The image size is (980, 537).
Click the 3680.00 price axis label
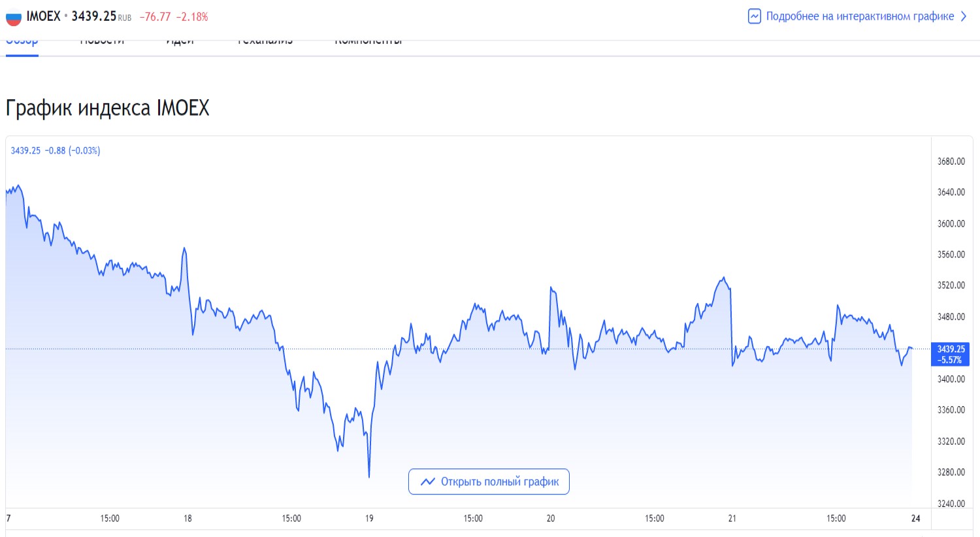951,161
